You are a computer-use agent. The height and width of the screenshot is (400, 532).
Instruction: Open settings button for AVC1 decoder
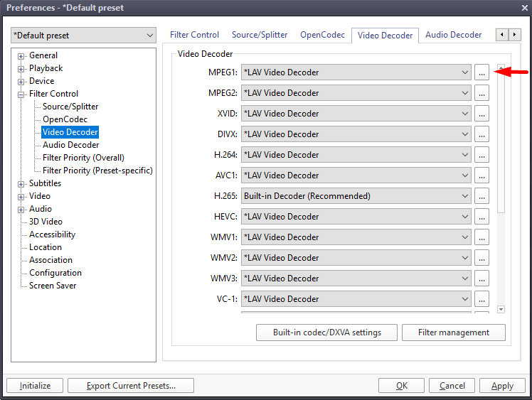(x=482, y=175)
